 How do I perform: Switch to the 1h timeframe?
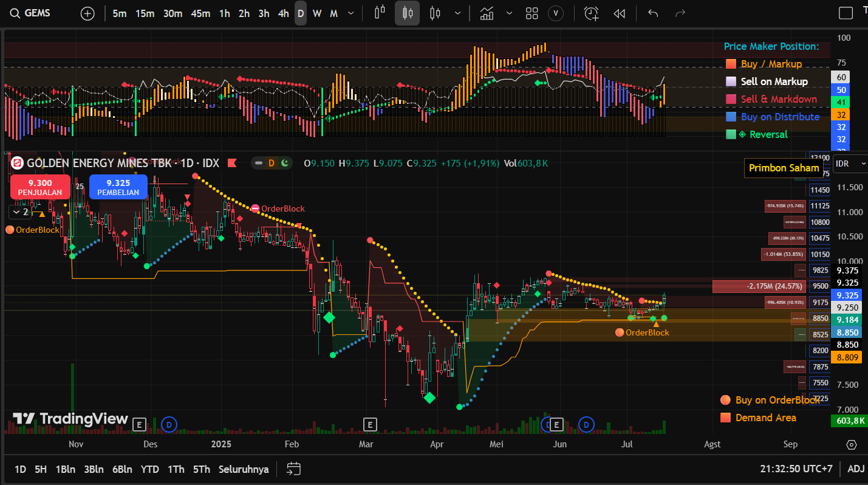point(225,13)
